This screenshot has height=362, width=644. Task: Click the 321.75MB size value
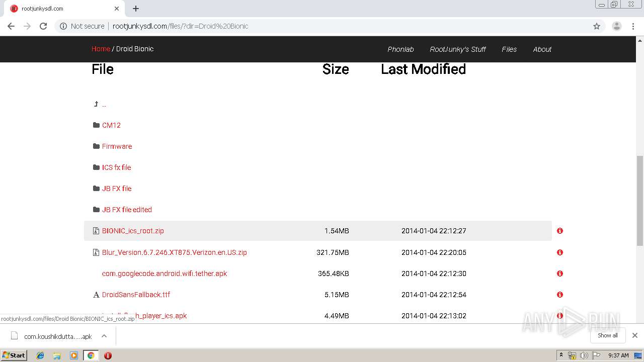[333, 252]
